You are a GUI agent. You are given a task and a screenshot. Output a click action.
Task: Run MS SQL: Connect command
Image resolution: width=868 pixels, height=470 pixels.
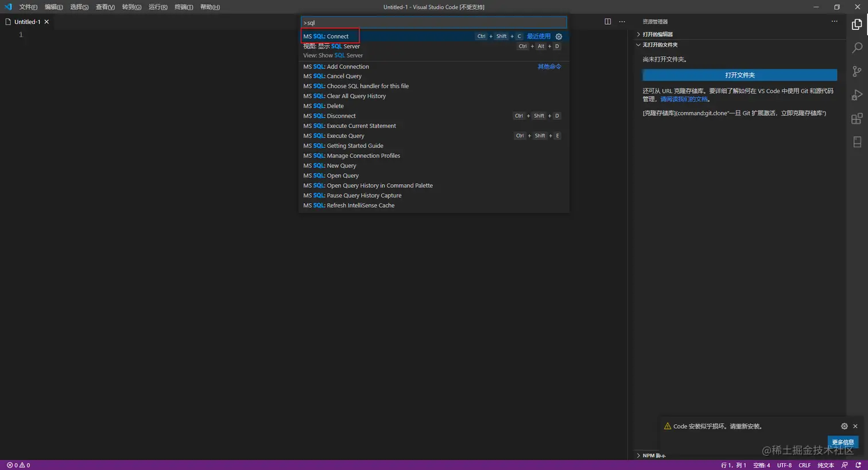[434, 36]
